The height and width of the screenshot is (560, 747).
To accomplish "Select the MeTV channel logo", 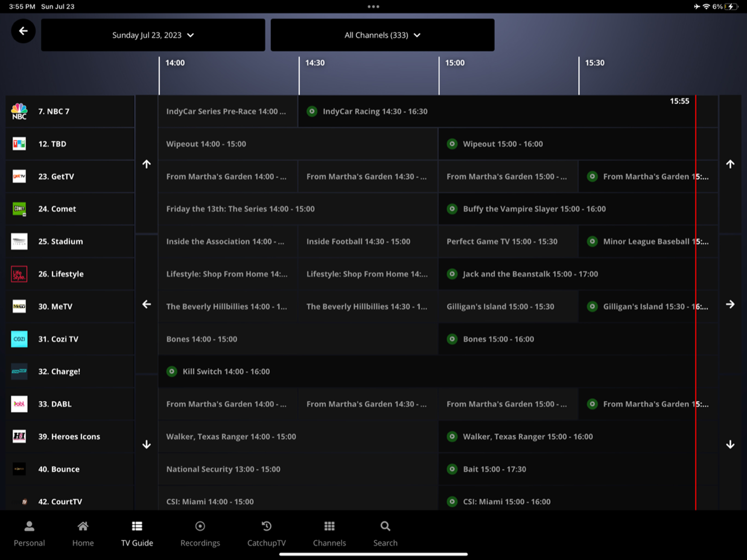I will click(19, 306).
